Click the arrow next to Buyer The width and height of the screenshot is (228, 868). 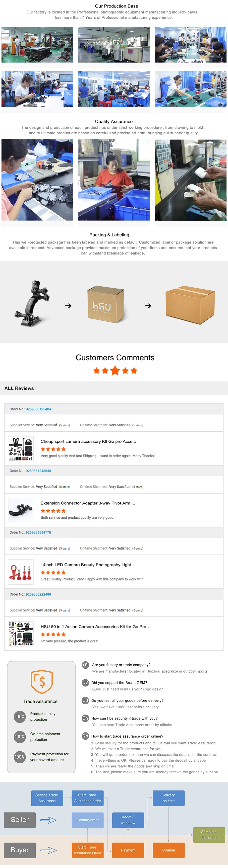(x=49, y=850)
